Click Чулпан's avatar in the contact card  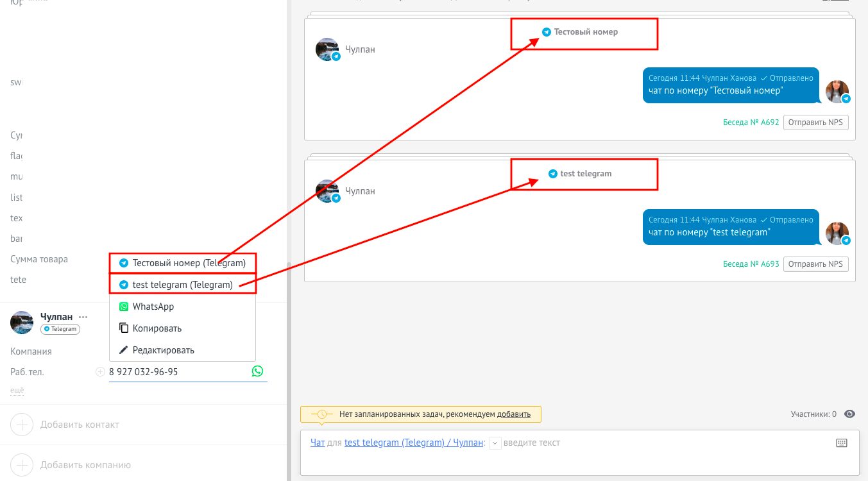click(x=22, y=323)
